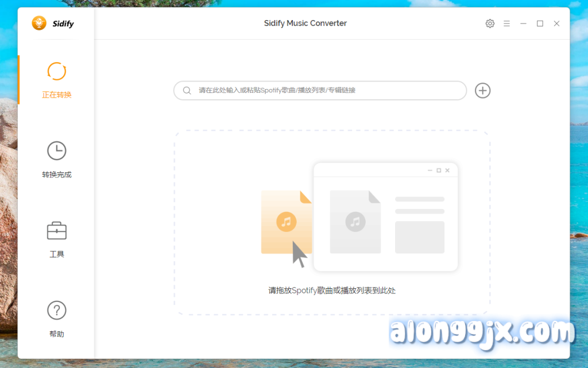The image size is (588, 368).
Task: Click the Sidify Music Converter title text
Action: pyautogui.click(x=305, y=24)
